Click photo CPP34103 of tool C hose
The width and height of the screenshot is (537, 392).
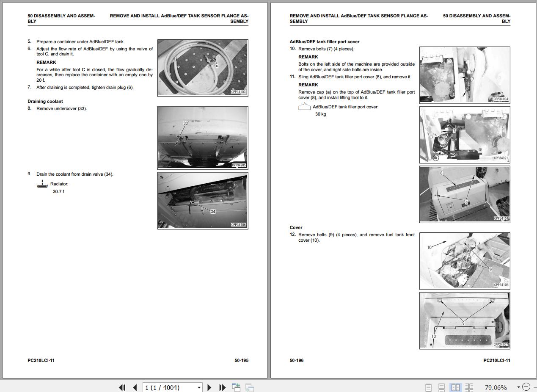click(203, 68)
